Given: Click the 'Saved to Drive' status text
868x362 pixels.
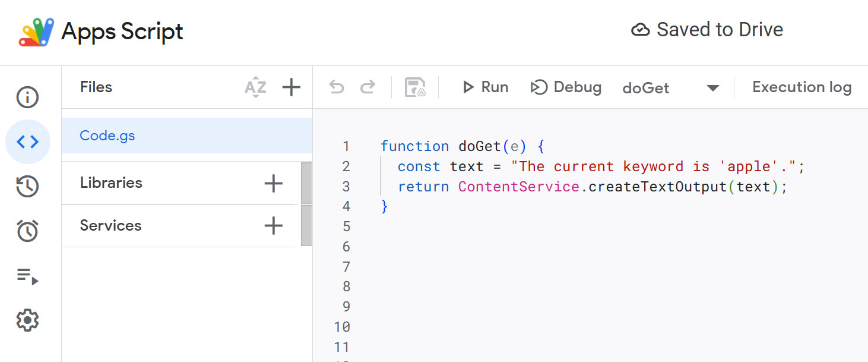Looking at the screenshot, I should coord(720,30).
